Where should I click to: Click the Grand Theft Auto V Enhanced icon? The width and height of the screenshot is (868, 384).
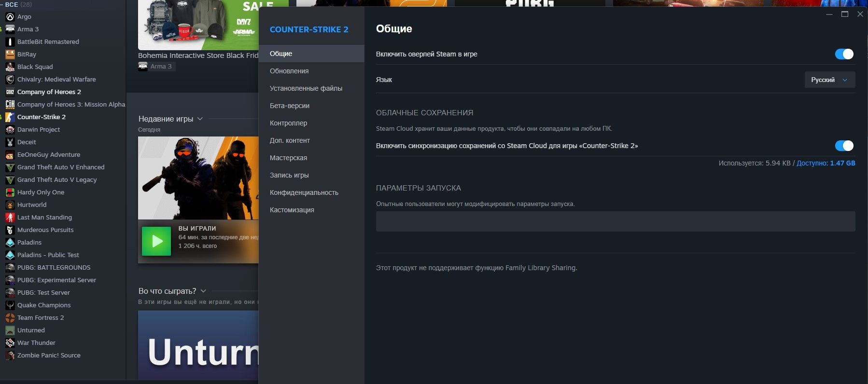pyautogui.click(x=10, y=167)
